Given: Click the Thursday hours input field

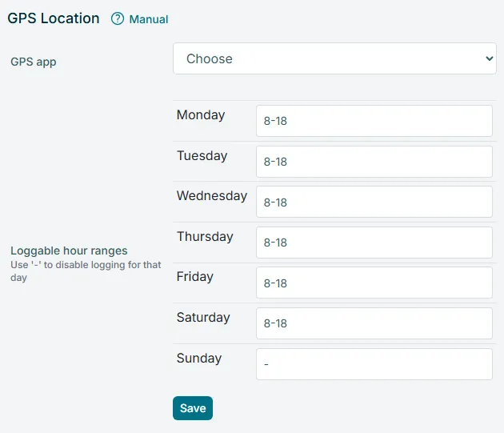Looking at the screenshot, I should (374, 243).
